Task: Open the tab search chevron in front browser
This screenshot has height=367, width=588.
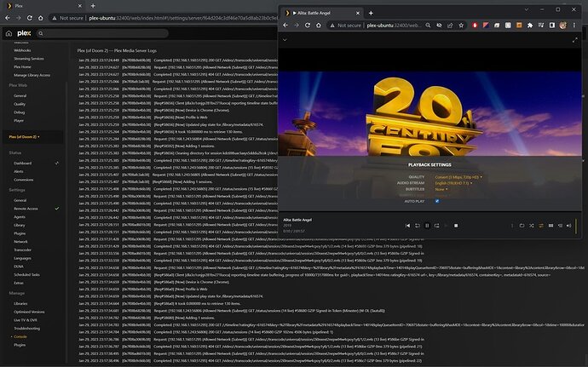Action: click(x=526, y=9)
